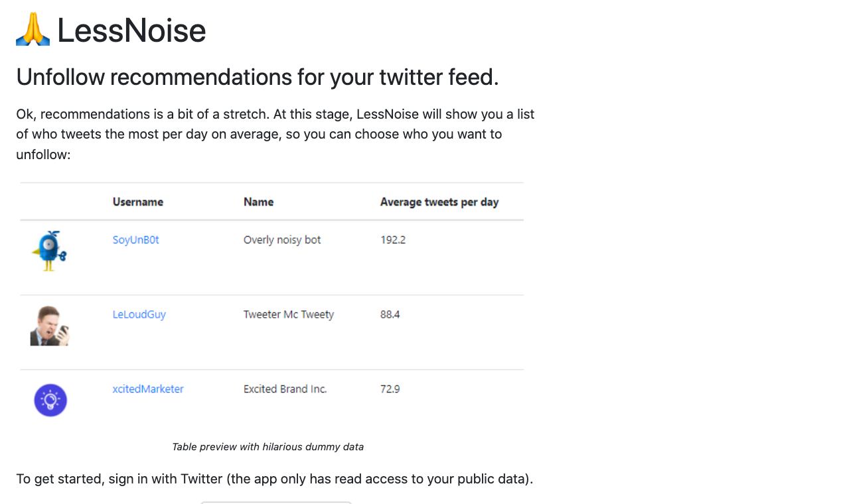Click the Username column header
The width and height of the screenshot is (843, 504).
click(138, 202)
